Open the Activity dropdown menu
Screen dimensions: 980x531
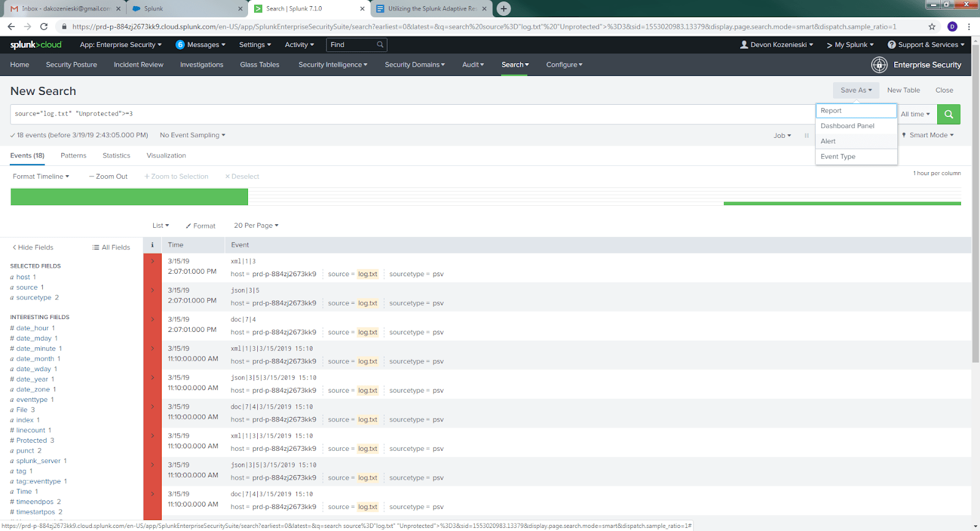click(x=300, y=45)
